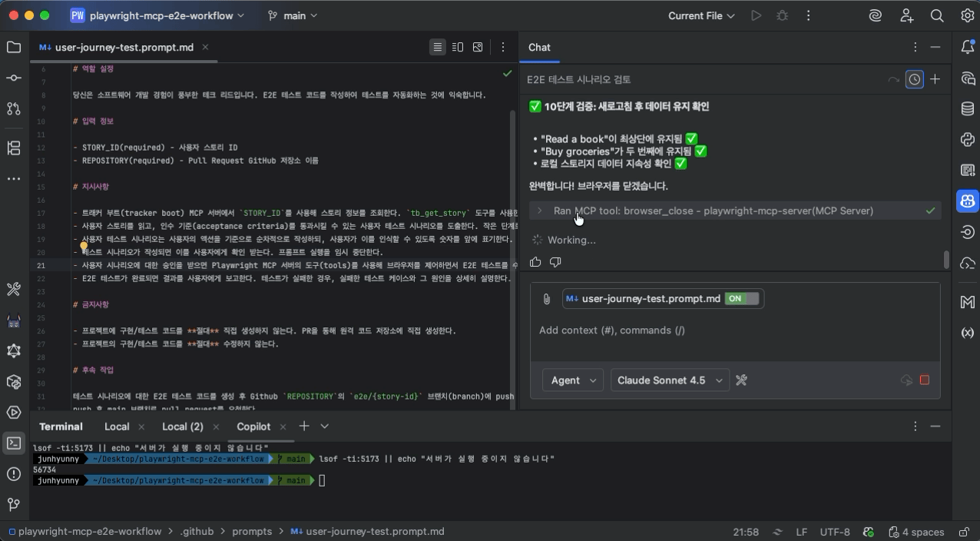Click thumbs down on chat response
Screen dimensions: 980x541
coord(555,262)
